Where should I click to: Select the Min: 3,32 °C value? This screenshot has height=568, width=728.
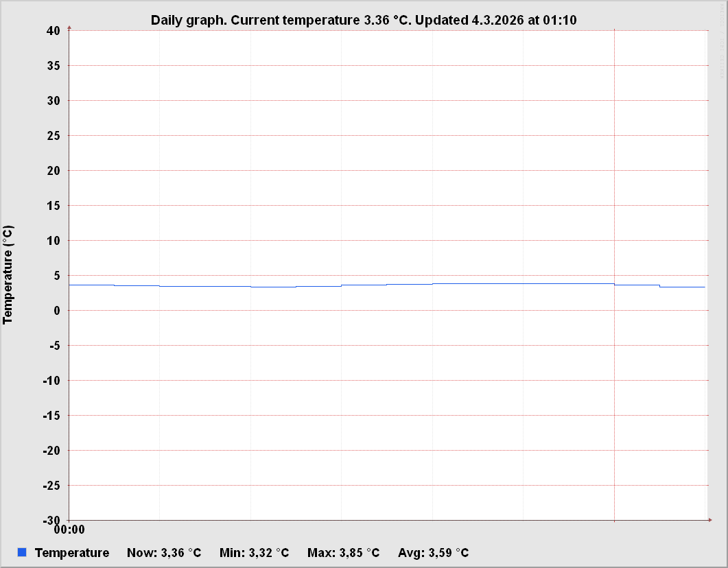coord(254,553)
